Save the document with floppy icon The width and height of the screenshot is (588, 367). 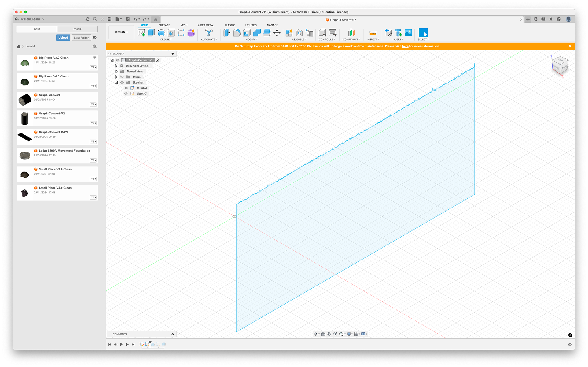coord(128,19)
